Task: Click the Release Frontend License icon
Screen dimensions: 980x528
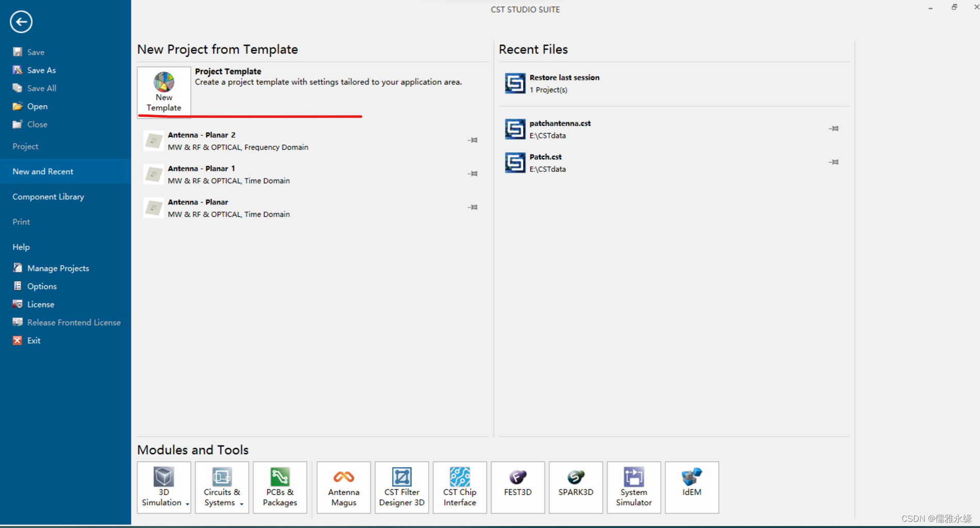Action: pyautogui.click(x=18, y=322)
